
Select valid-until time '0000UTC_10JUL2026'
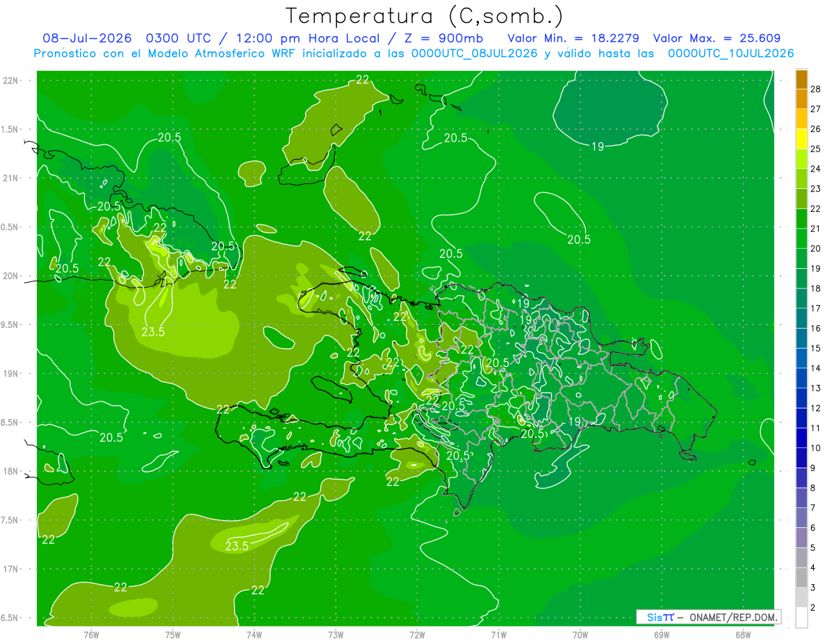[730, 53]
